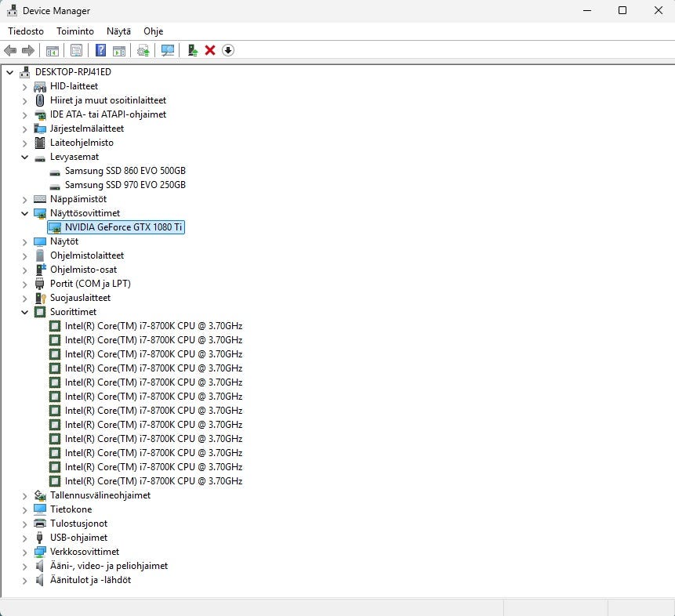Click the HID-laitteet category icon
675x616 pixels.
point(40,86)
